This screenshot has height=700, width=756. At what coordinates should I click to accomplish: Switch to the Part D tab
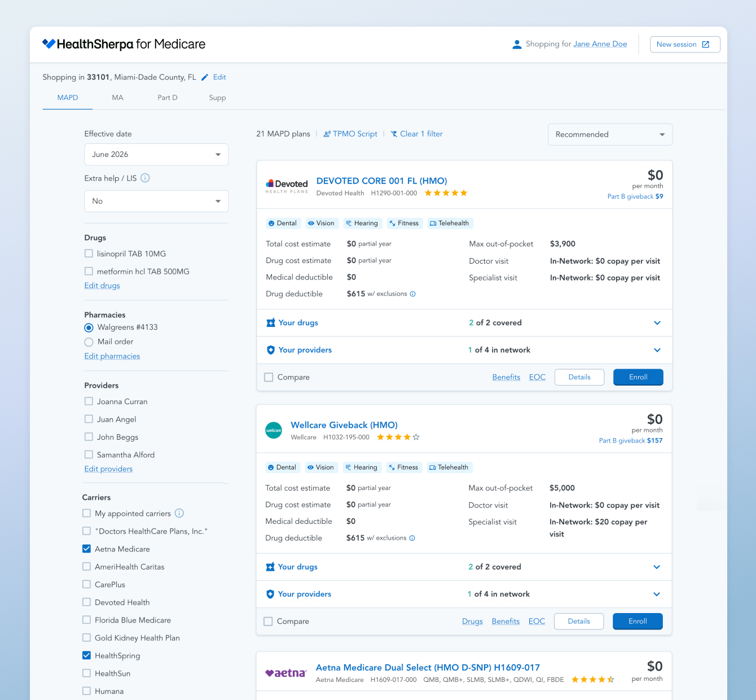pyautogui.click(x=168, y=98)
